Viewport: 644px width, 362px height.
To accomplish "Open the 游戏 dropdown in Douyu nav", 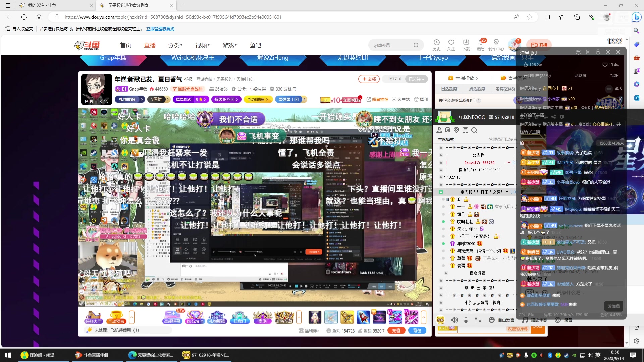I will (230, 45).
